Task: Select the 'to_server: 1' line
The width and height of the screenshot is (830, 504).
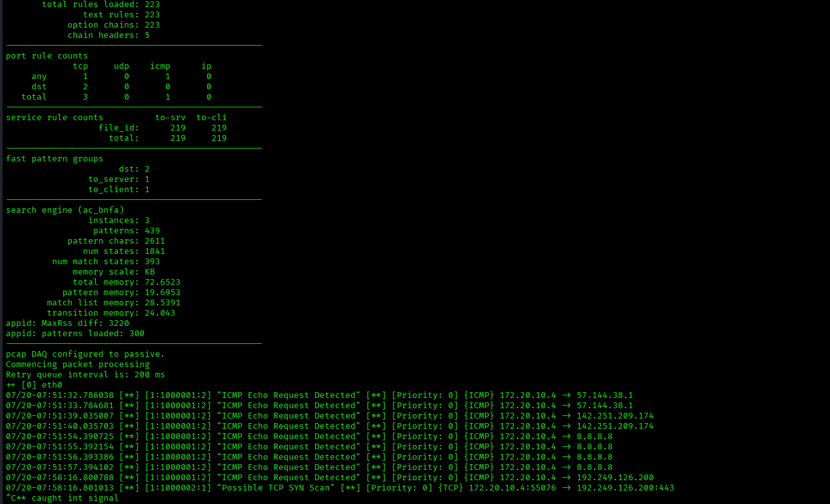Action: pos(119,179)
